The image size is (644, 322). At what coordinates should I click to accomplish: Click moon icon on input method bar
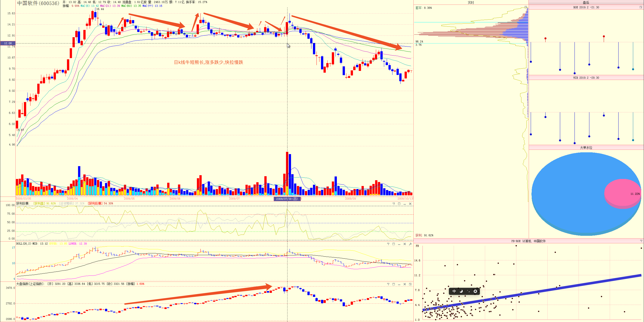(461, 291)
